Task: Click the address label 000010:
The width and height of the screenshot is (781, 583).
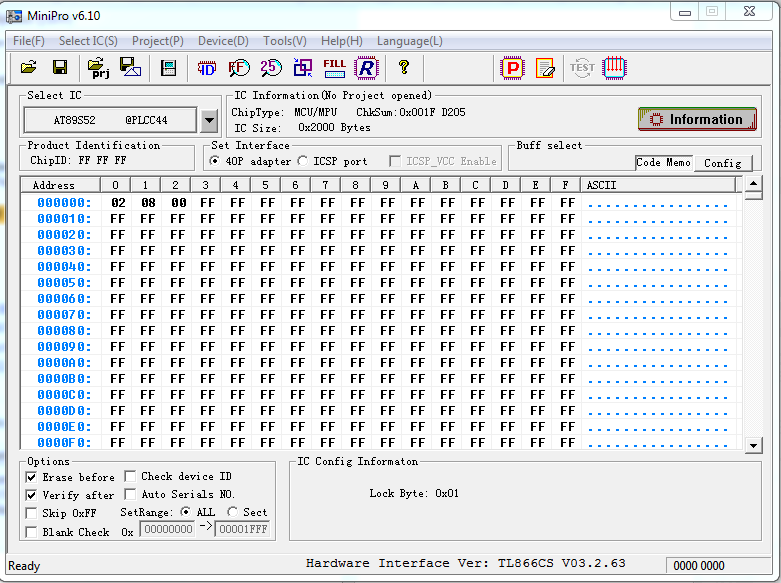Action: [x=64, y=219]
